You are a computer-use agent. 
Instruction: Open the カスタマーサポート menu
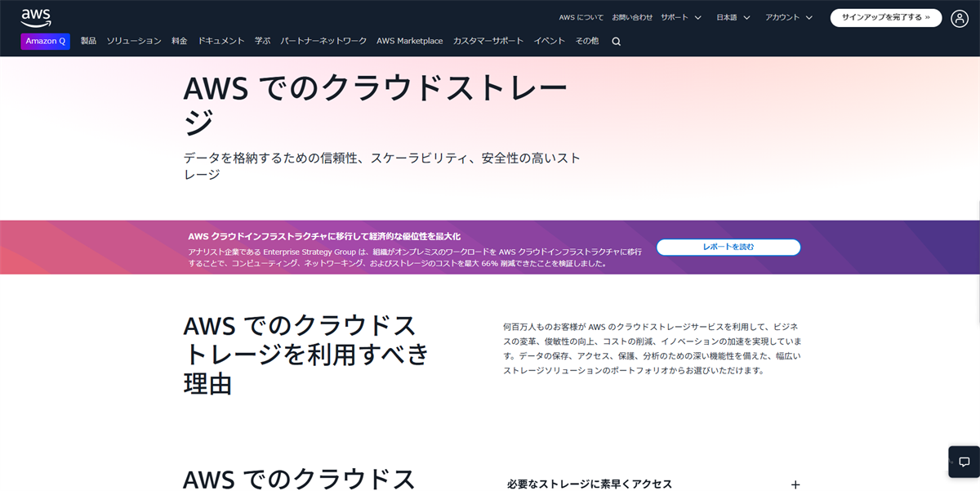click(x=488, y=41)
